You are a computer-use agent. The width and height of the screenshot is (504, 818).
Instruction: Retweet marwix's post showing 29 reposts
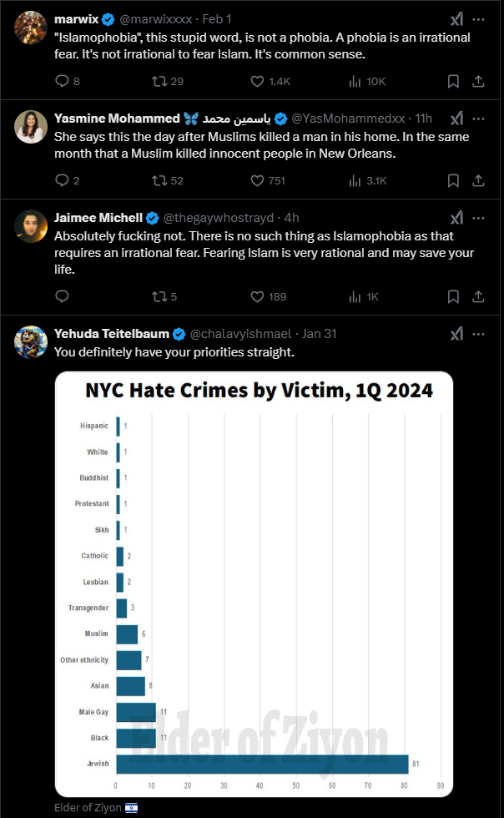168,82
